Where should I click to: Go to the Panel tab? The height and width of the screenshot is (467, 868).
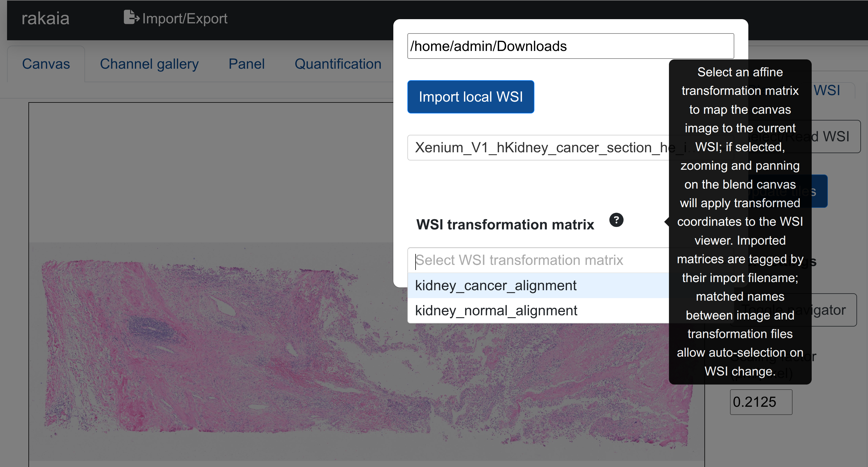(x=246, y=64)
